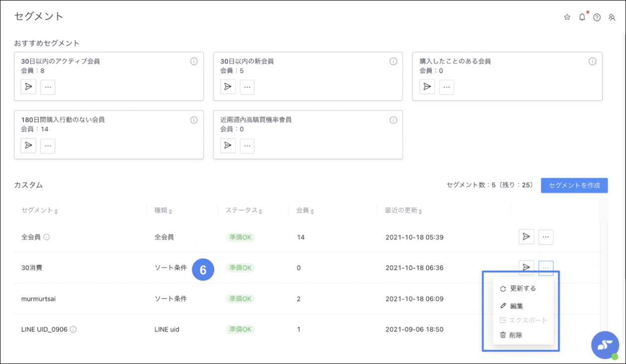Open the chat support bubble icon
This screenshot has width=626, height=364.
pos(605,345)
